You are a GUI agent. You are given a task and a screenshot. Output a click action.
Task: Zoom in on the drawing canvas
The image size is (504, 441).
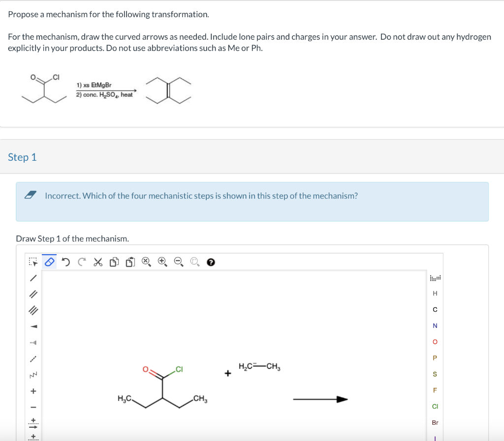[162, 262]
